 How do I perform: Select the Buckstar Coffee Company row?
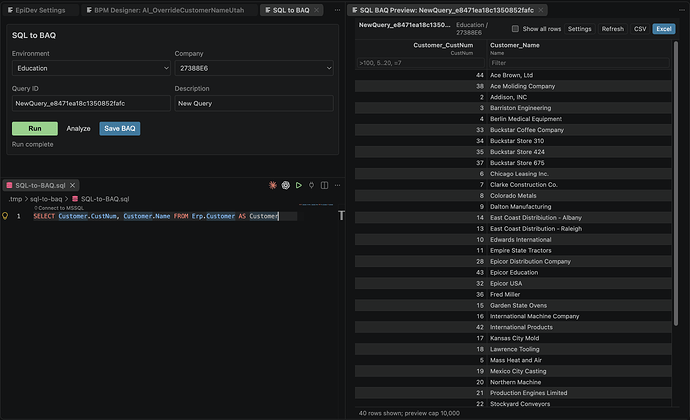(513, 130)
